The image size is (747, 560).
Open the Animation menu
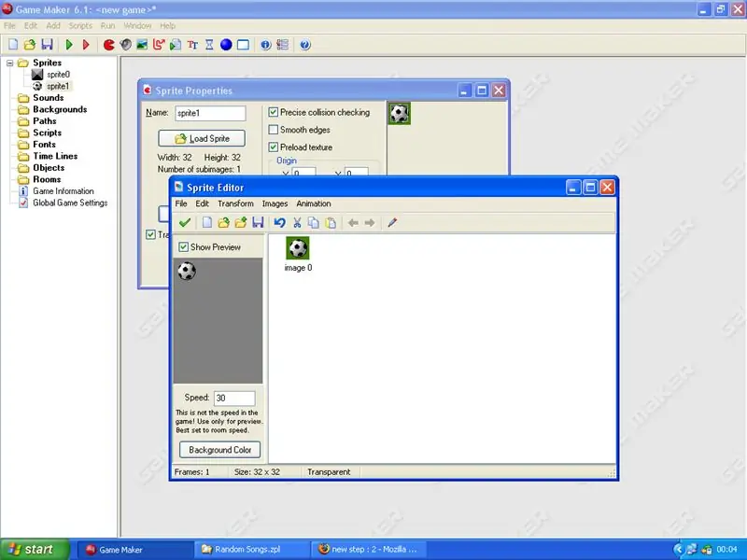point(314,203)
